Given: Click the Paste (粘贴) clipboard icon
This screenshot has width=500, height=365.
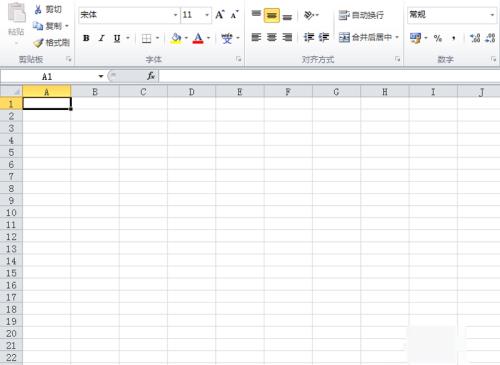Looking at the screenshot, I should [17, 13].
